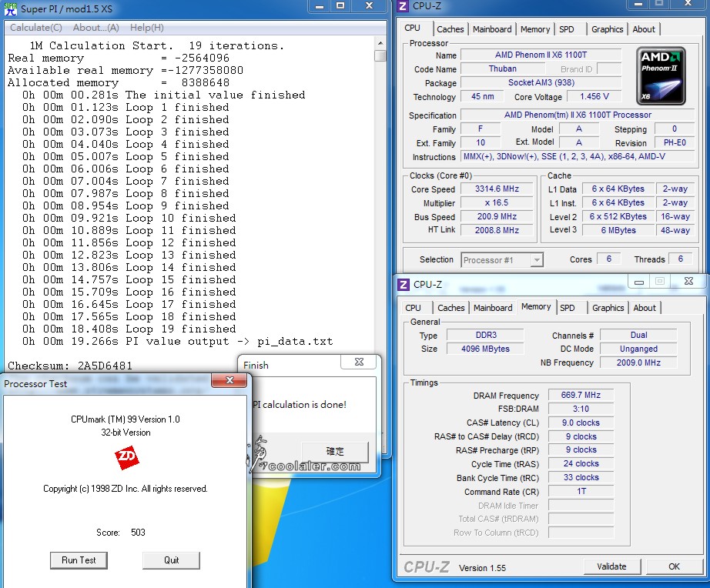Minimize the Super PI window
The image size is (710, 588).
320,6
